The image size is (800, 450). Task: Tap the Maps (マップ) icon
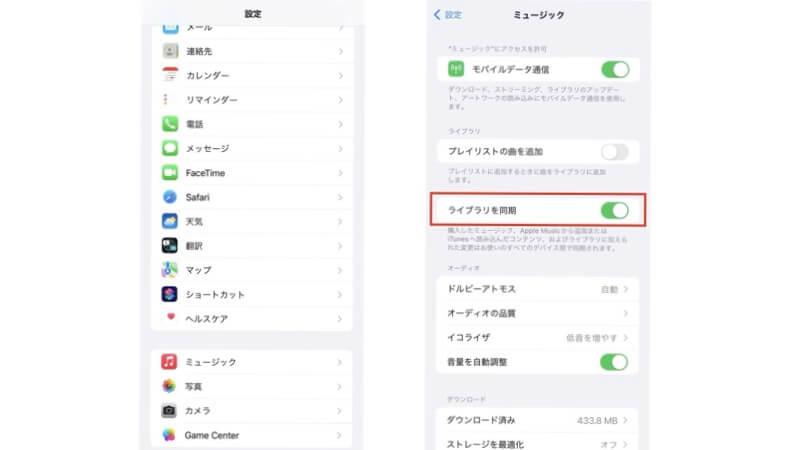click(x=170, y=269)
